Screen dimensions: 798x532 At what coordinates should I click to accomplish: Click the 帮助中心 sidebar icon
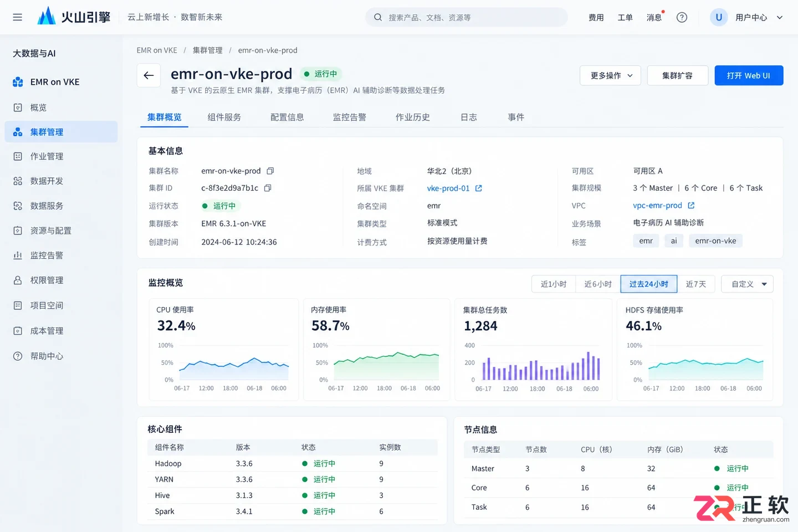pyautogui.click(x=18, y=356)
